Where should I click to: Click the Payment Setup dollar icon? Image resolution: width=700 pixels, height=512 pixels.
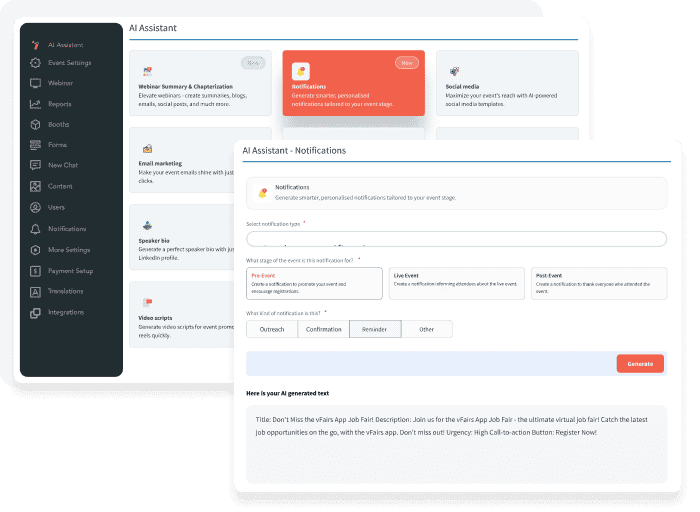click(x=36, y=270)
